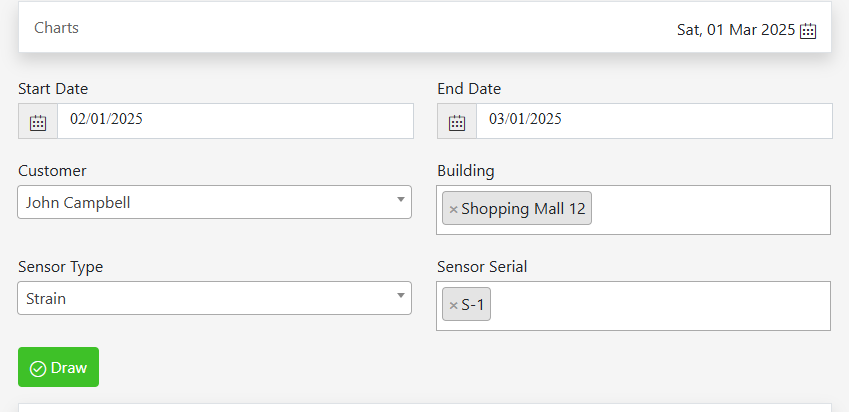
Task: Open the Building multi-select's empty area
Action: pos(710,210)
